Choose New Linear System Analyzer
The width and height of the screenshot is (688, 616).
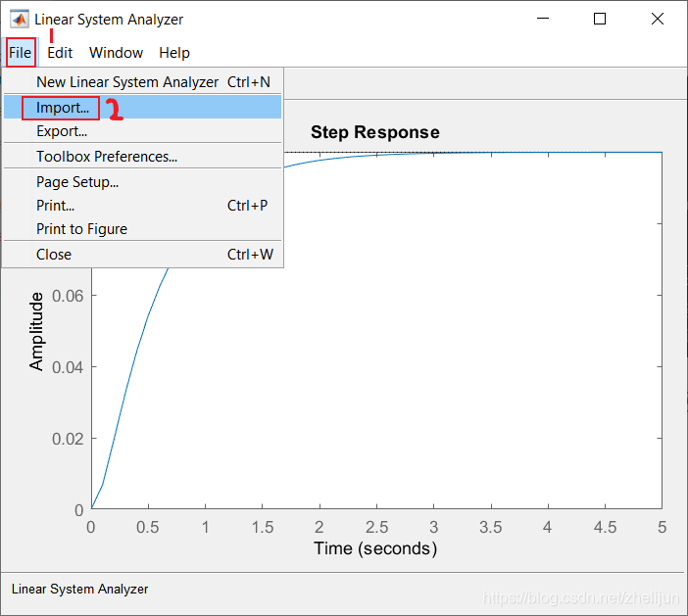tap(143, 82)
